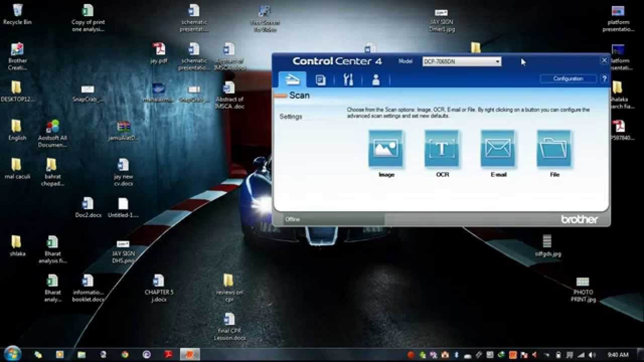Select the JAY SIGN Dmer1.jpg file
The image size is (644, 362).
click(x=442, y=20)
